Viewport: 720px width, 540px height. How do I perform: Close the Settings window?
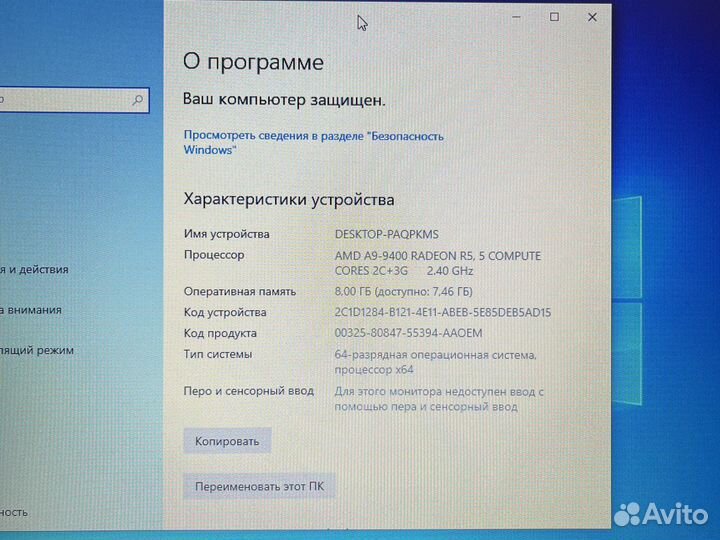[x=592, y=17]
